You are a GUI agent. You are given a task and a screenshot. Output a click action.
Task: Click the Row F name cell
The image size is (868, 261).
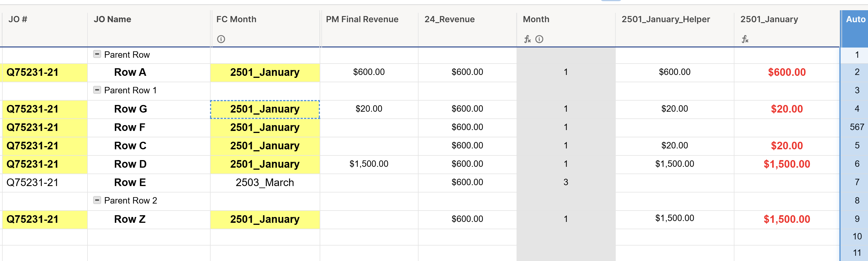149,128
